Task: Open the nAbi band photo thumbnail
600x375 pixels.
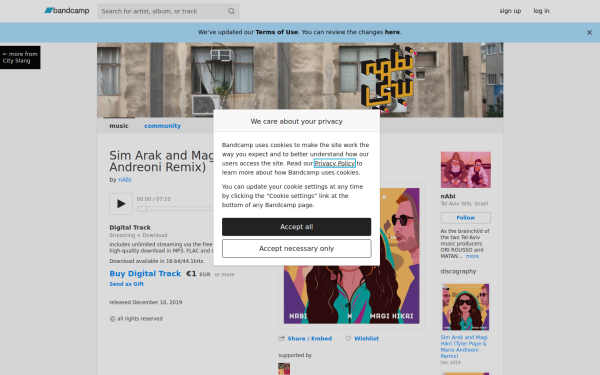Action: (x=466, y=170)
